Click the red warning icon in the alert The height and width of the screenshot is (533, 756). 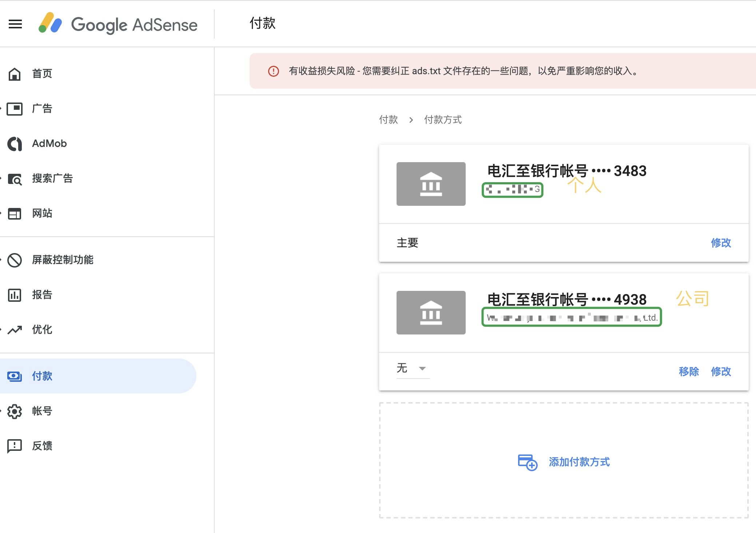274,71
